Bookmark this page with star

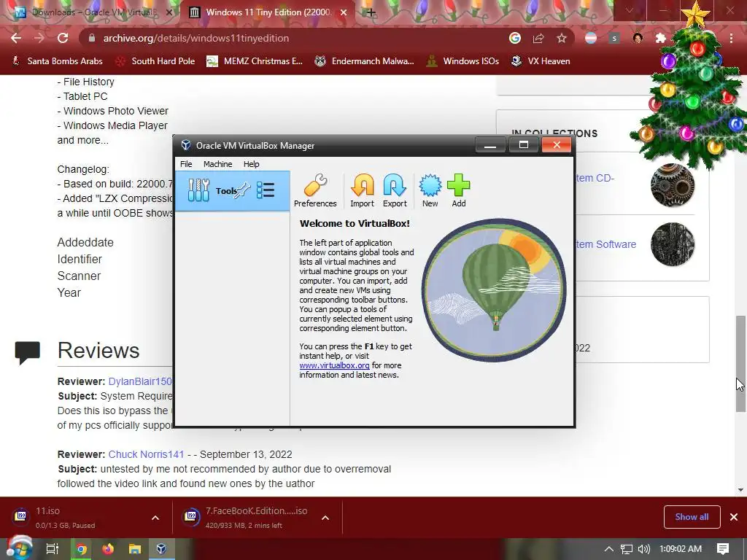click(562, 38)
